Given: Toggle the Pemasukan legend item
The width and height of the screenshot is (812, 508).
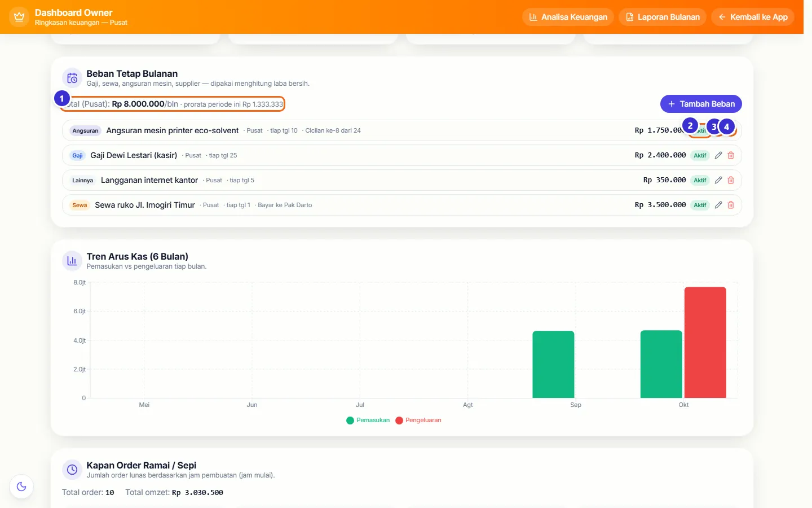Looking at the screenshot, I should pos(368,421).
